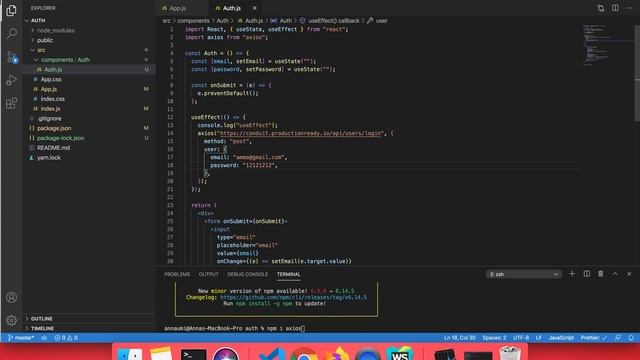The width and height of the screenshot is (640, 360).
Task: Collapse the src folder
Action: (x=41, y=50)
